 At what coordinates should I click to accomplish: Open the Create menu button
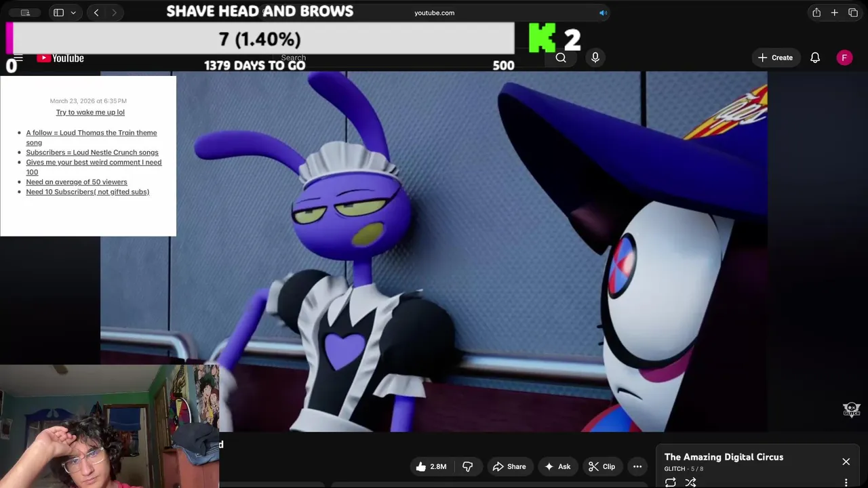tap(775, 58)
